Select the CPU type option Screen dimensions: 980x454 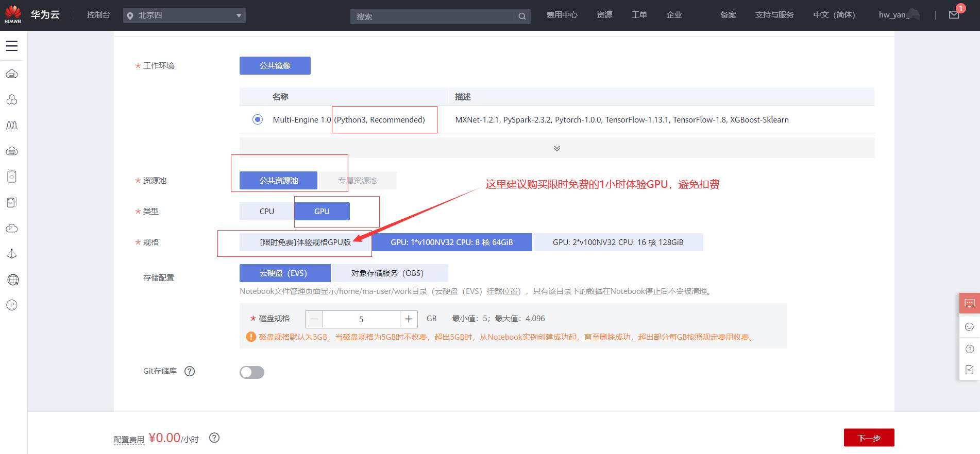[x=267, y=212]
